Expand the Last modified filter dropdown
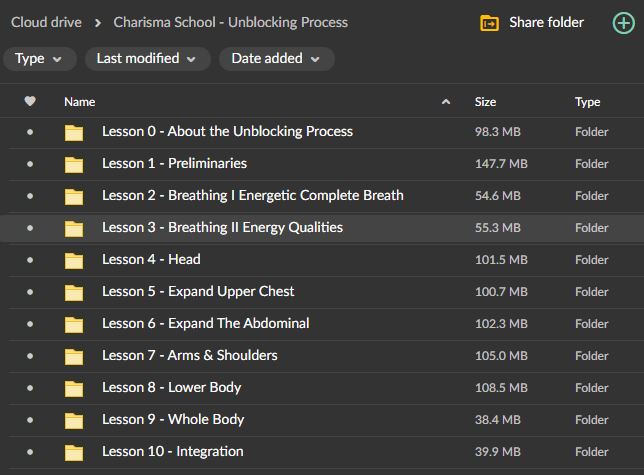644x475 pixels. coord(147,59)
